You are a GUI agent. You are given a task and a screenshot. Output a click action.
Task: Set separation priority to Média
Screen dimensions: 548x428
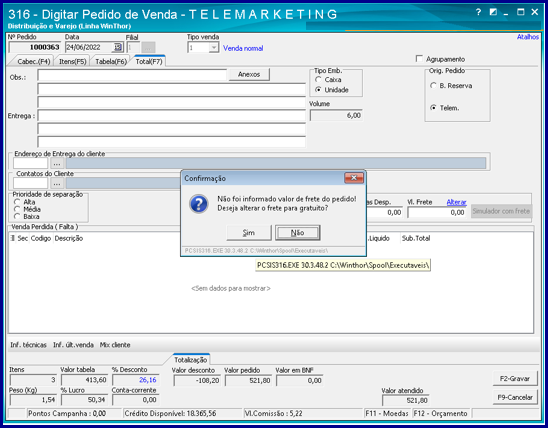(x=17, y=209)
